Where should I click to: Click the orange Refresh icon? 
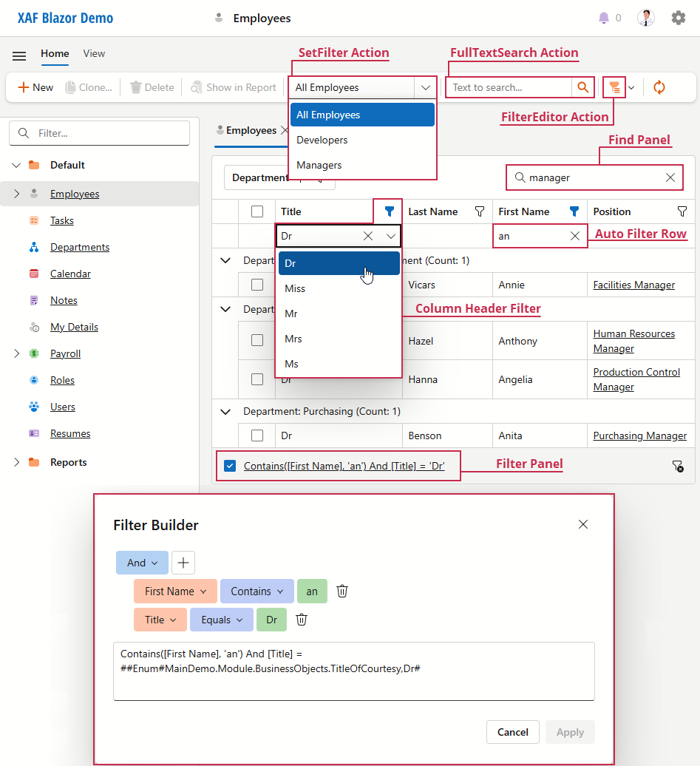659,87
